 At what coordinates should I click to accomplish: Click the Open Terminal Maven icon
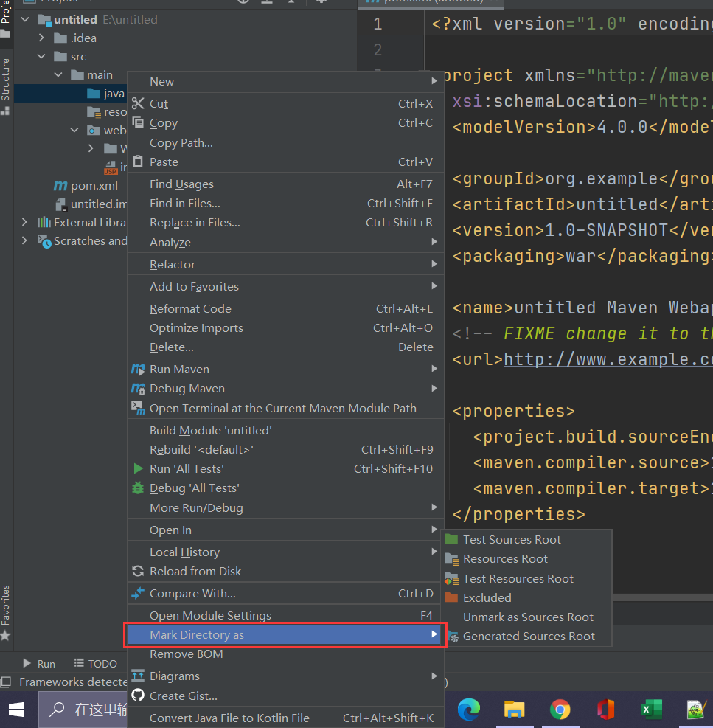point(138,408)
